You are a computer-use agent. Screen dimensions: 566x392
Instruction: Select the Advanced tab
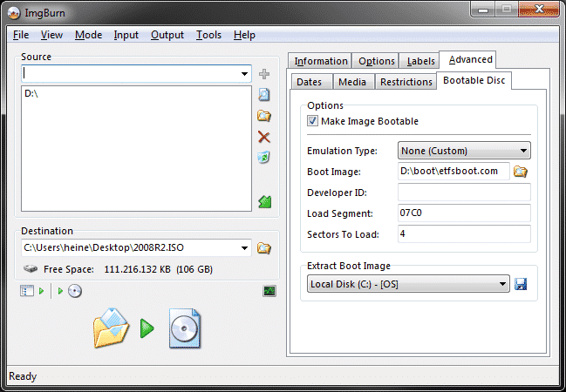pos(470,59)
